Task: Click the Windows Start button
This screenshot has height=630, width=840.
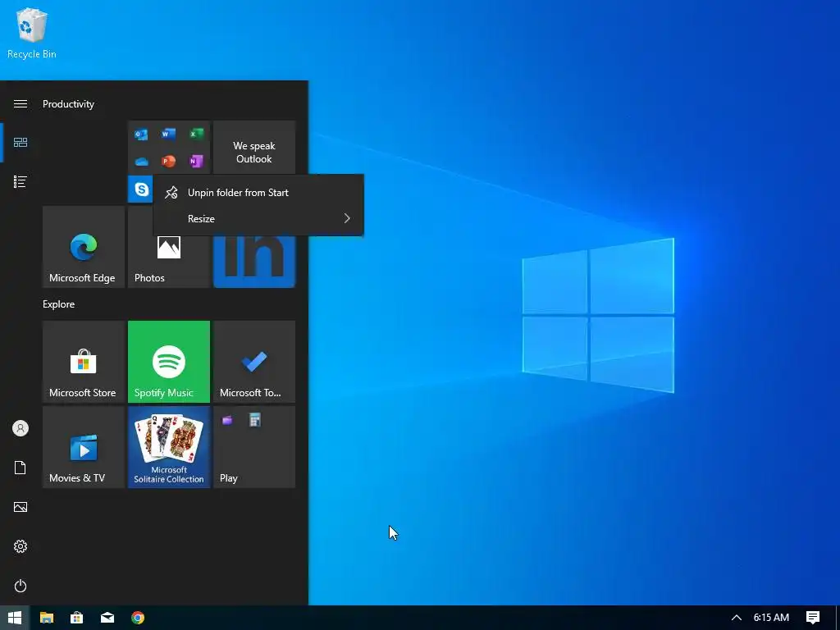Action: click(15, 618)
